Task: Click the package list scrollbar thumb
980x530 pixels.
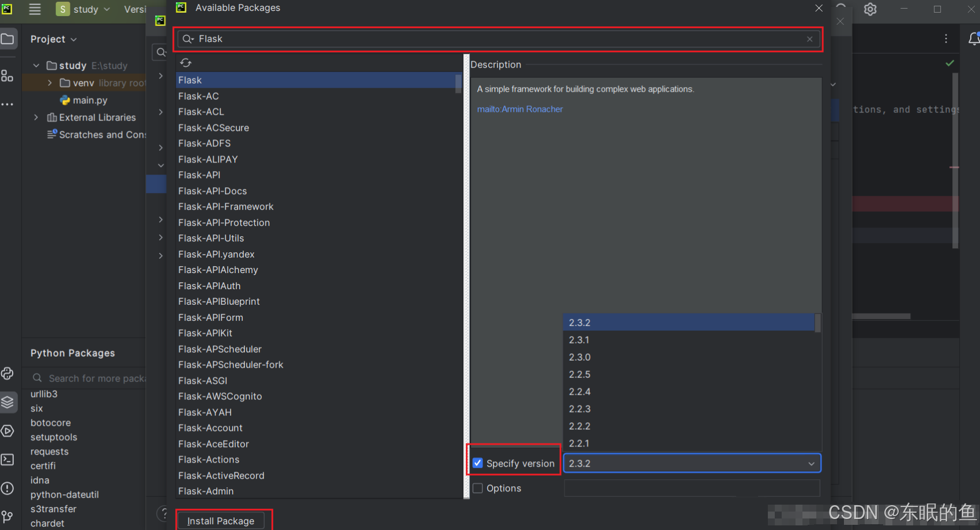Action: (458, 84)
